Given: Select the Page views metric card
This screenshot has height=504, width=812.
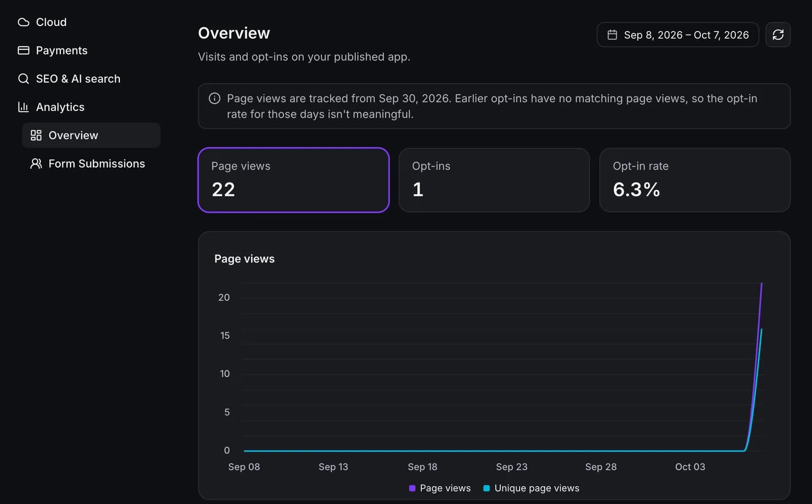Looking at the screenshot, I should click(x=293, y=180).
